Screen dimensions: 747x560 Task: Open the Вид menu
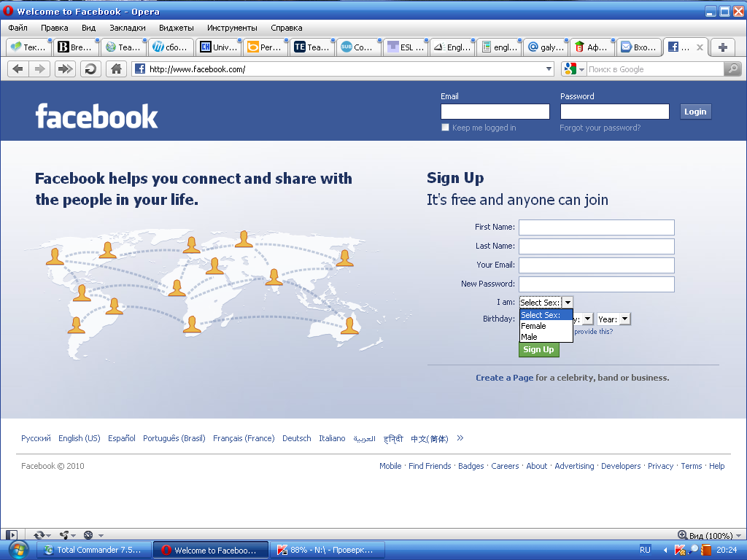pos(88,28)
